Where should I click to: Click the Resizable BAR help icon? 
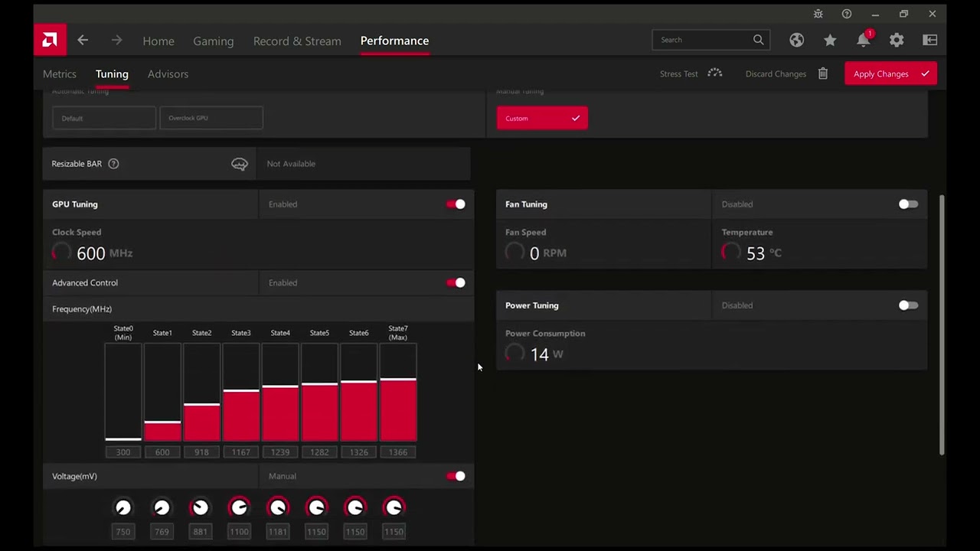[x=113, y=164]
